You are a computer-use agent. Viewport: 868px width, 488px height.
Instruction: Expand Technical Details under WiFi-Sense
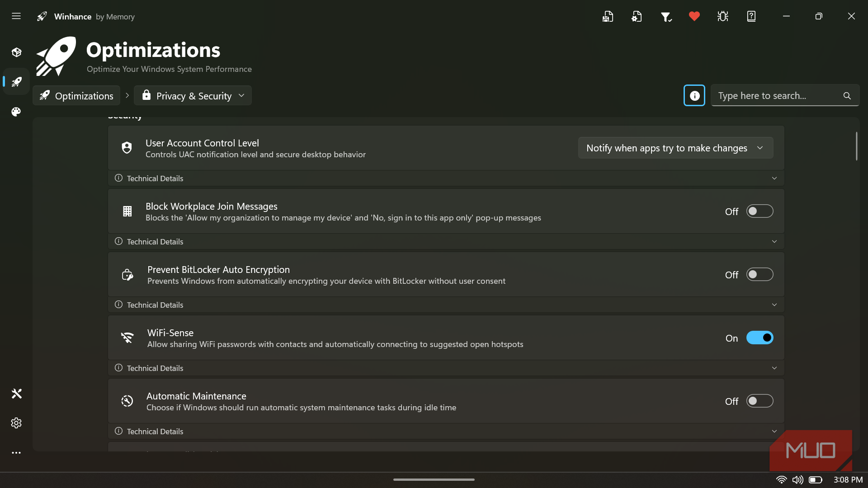446,368
